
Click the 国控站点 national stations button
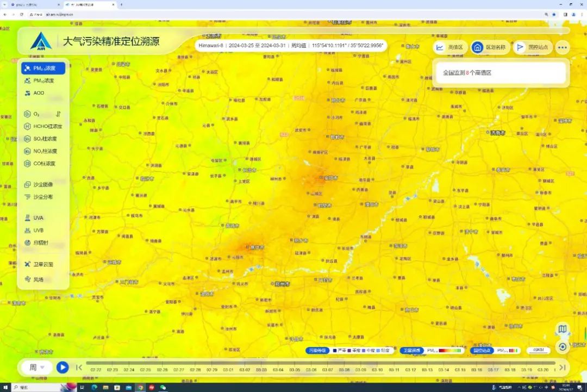pos(533,47)
